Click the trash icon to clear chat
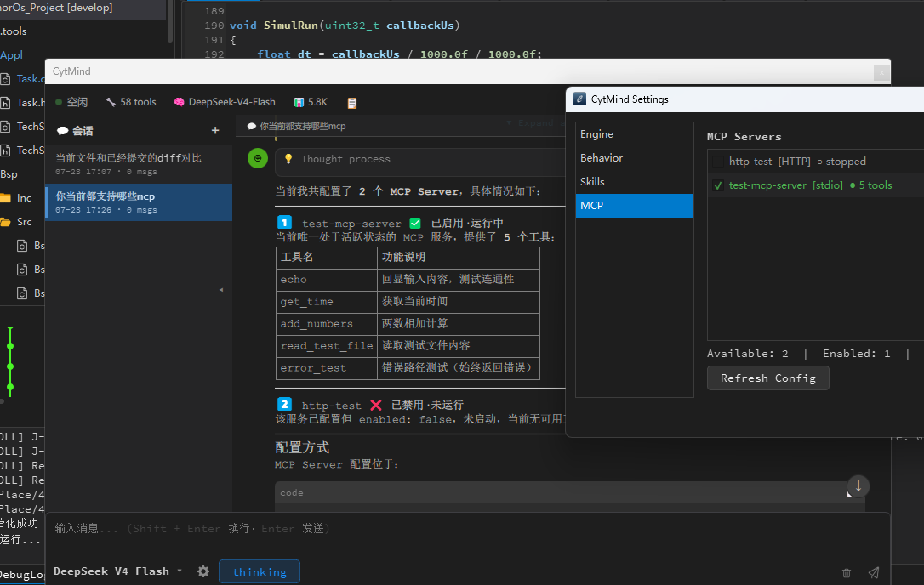 coord(847,572)
